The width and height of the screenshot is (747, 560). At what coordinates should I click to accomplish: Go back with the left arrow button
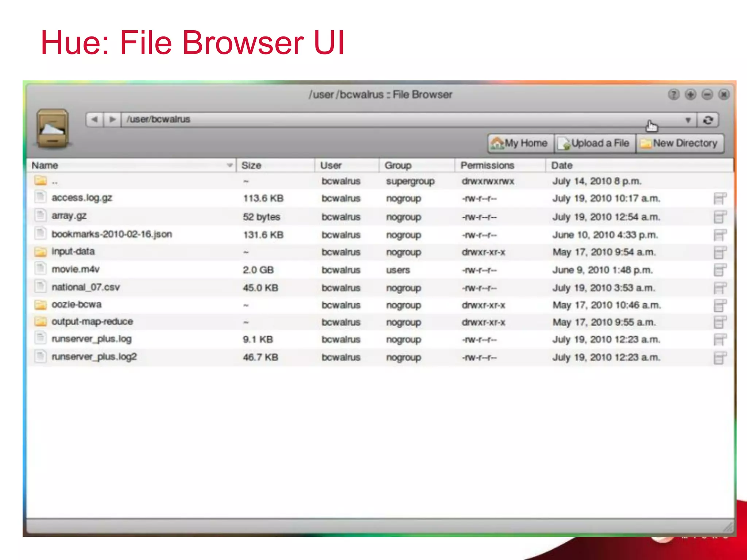point(94,120)
